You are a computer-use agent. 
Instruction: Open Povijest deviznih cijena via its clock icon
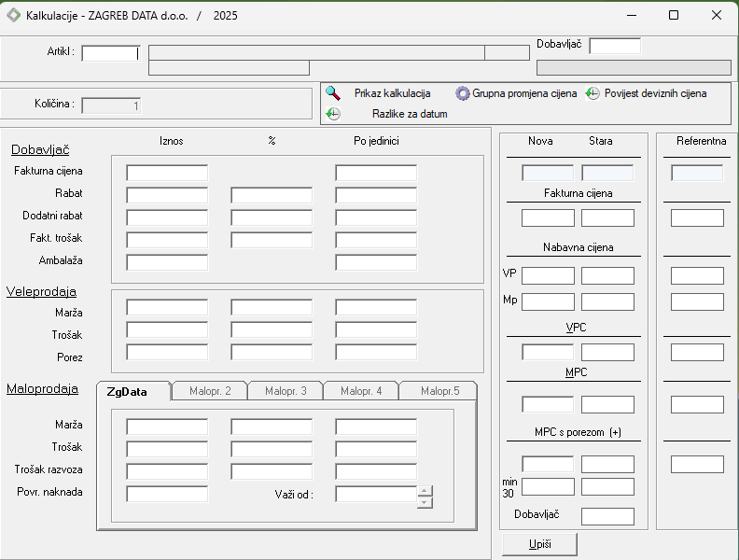click(593, 93)
